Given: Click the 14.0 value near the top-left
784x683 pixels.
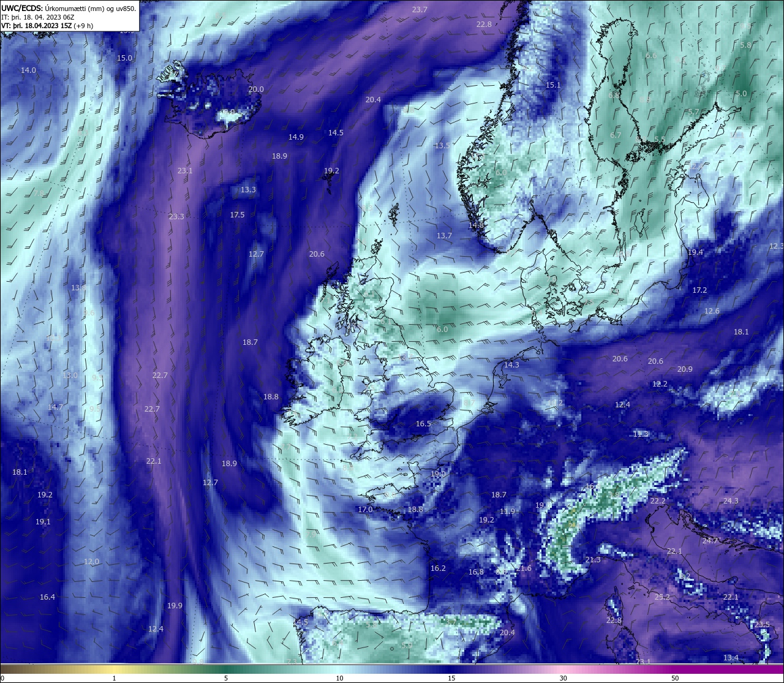Looking at the screenshot, I should click(28, 70).
